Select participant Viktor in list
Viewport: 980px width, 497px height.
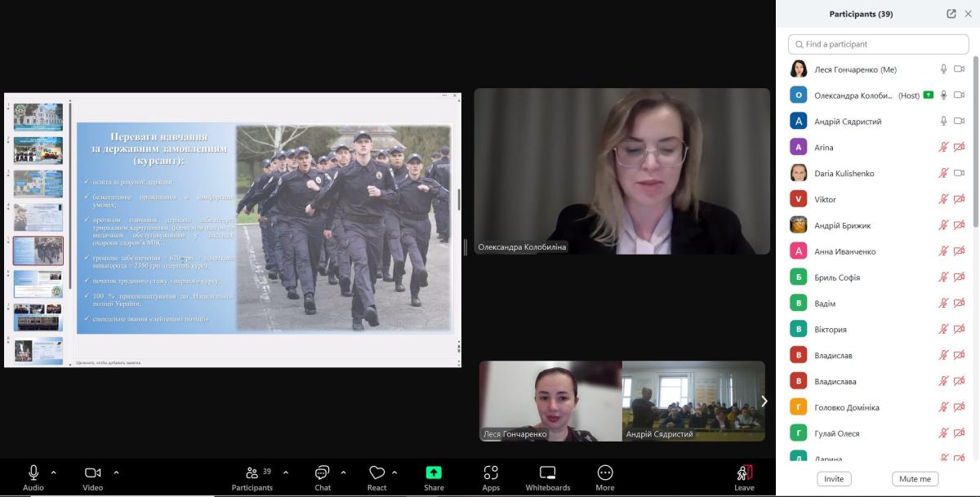coord(878,199)
